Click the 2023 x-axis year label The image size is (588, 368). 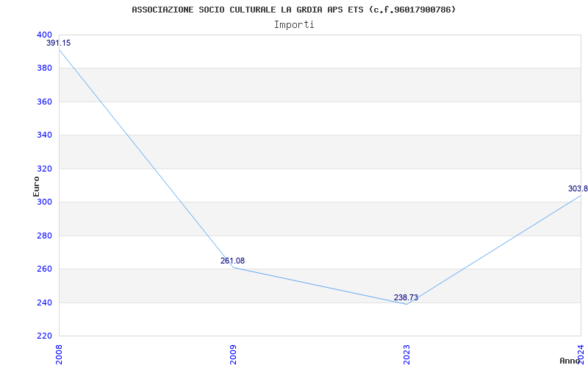coord(407,355)
